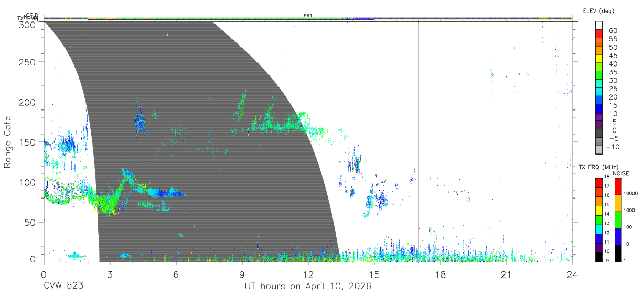Click the '9' tick label on the UT hours axis
The image size is (644, 297).
pyautogui.click(x=242, y=274)
